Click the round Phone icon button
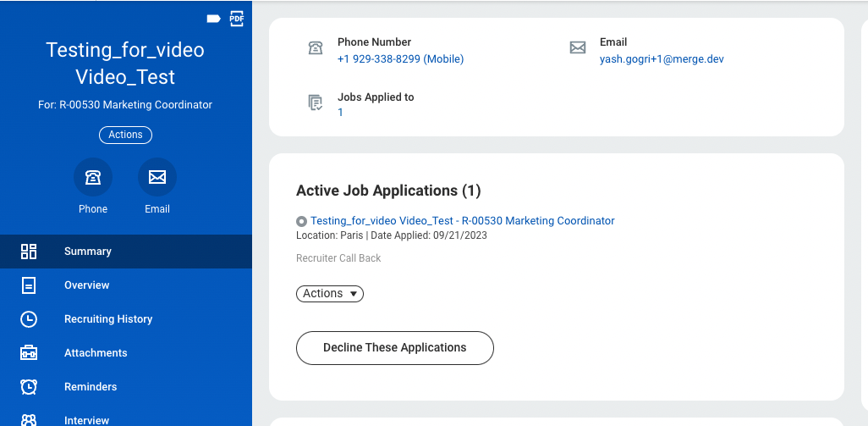 point(93,177)
